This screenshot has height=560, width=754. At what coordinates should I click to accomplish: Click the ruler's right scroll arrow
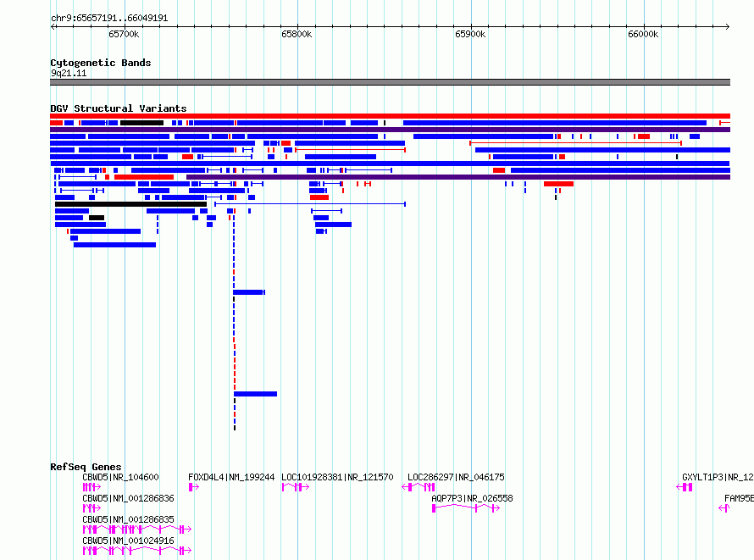[x=727, y=27]
